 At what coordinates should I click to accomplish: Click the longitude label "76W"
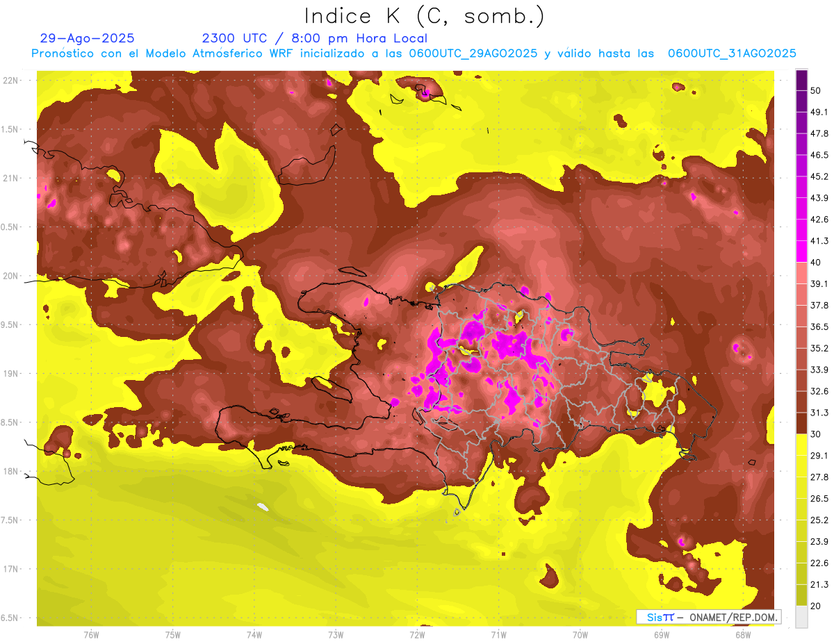point(91,635)
